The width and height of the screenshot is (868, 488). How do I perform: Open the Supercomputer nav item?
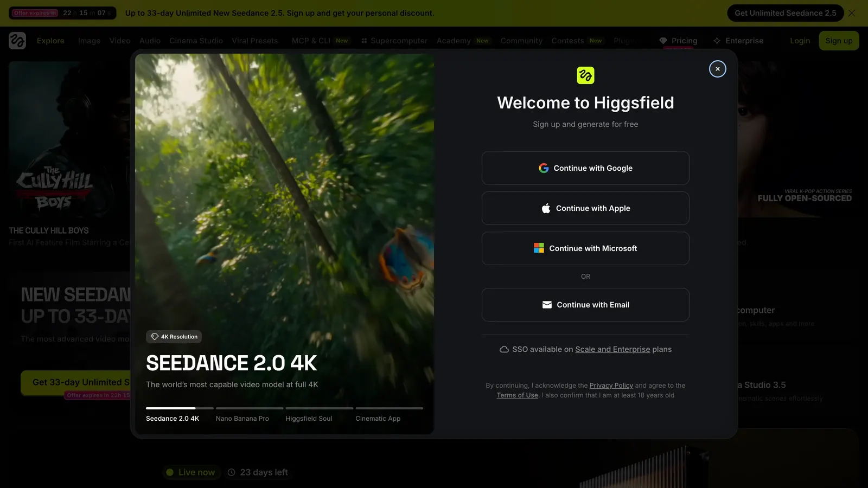click(x=394, y=41)
